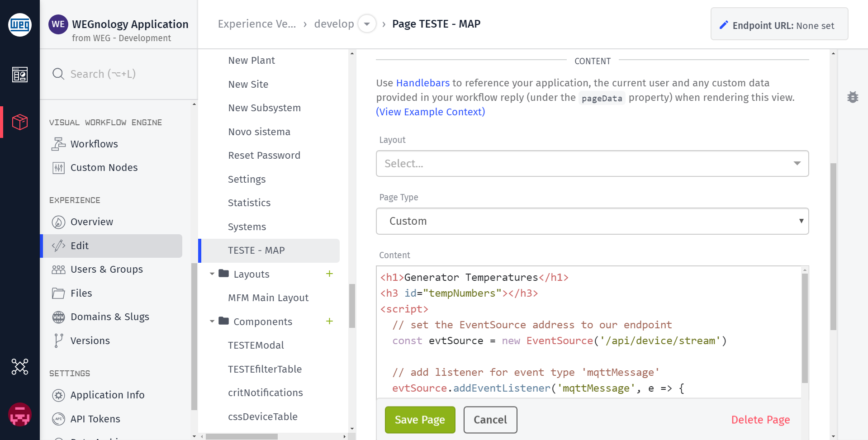
Task: Click the WE application badge
Action: (x=58, y=24)
